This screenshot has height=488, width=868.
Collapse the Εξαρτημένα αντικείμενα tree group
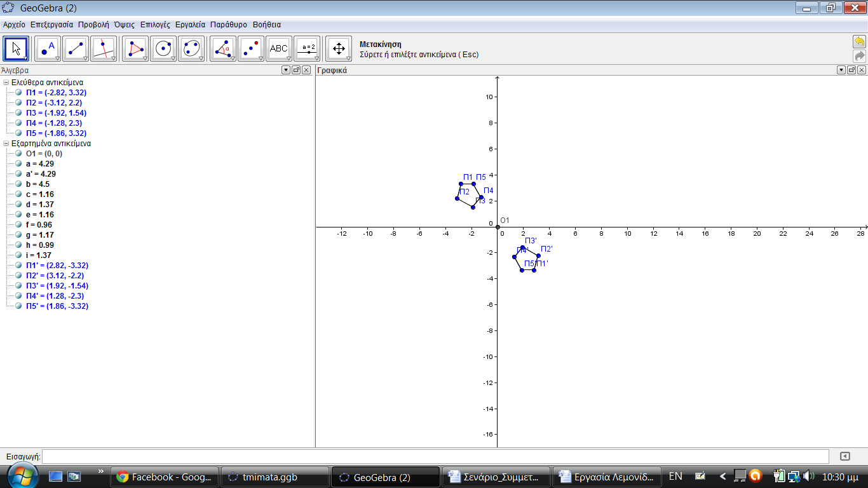click(6, 143)
